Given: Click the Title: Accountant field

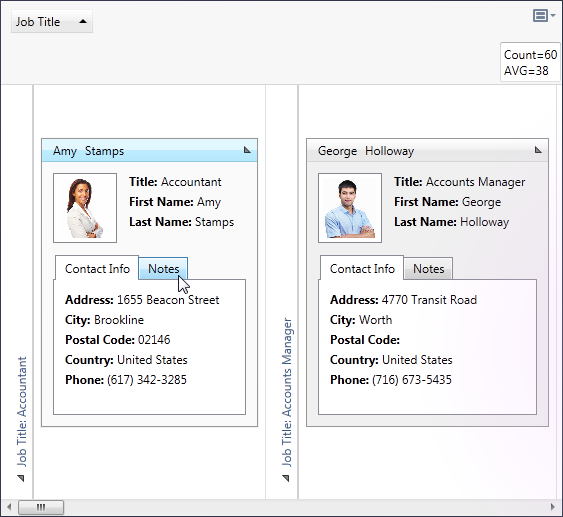Looking at the screenshot, I should pos(175,182).
